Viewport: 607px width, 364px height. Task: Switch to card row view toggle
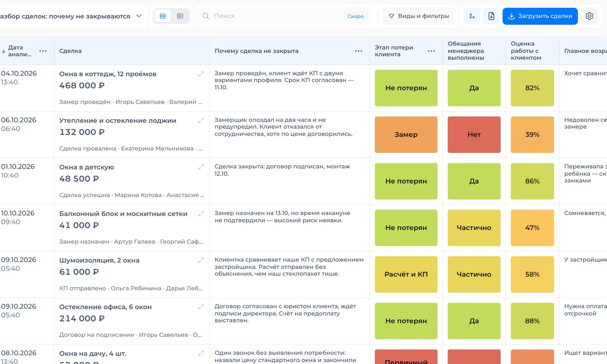point(163,16)
